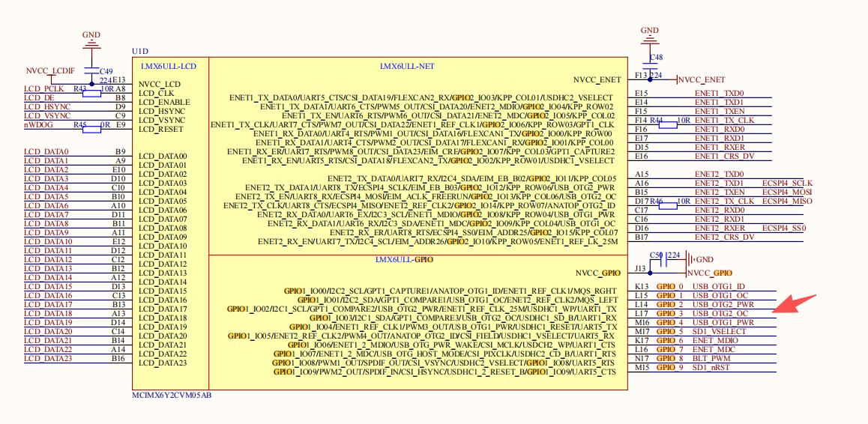Click the USB_OTG2_OC net label
Screen dimensions: 868x424
click(720, 313)
